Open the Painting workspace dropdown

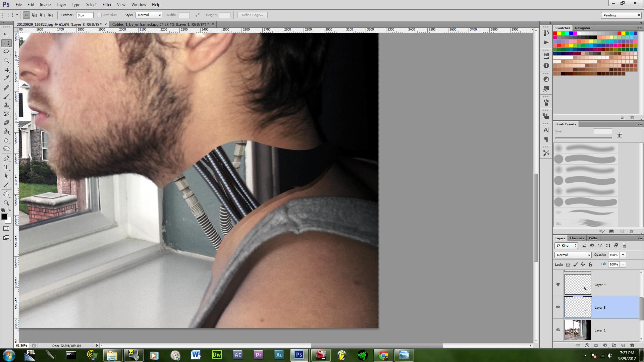(621, 15)
